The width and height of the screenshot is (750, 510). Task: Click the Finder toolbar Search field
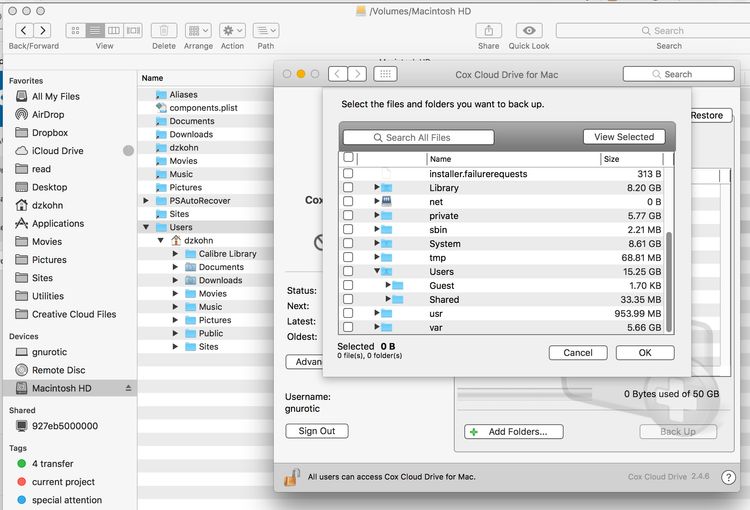click(x=653, y=31)
